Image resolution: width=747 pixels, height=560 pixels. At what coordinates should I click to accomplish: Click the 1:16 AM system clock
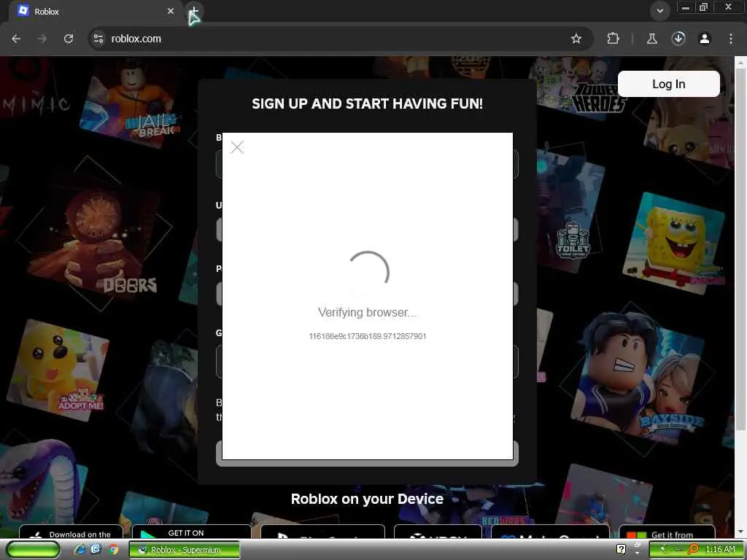[720, 550]
